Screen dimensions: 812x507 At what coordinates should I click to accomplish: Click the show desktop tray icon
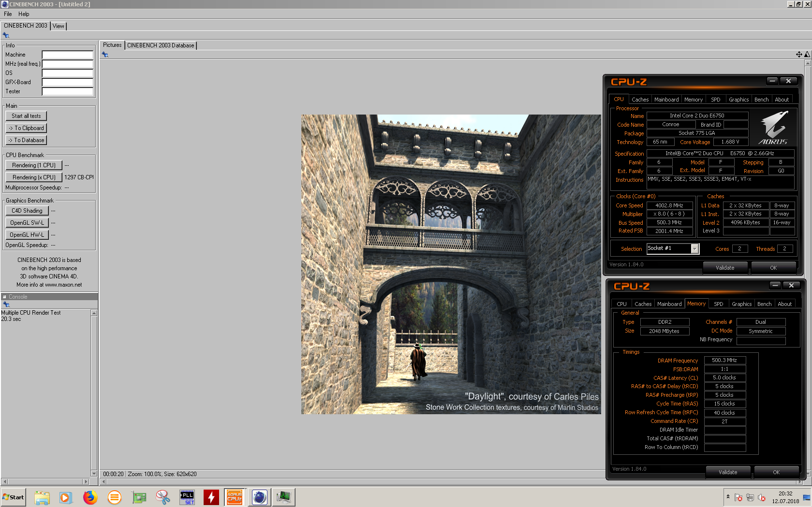(x=807, y=497)
